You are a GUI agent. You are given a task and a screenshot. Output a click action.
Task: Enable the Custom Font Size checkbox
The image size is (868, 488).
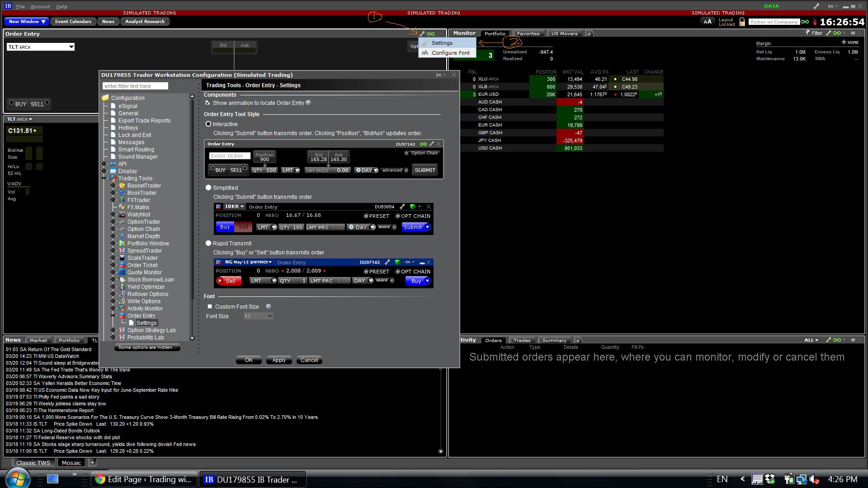(210, 306)
